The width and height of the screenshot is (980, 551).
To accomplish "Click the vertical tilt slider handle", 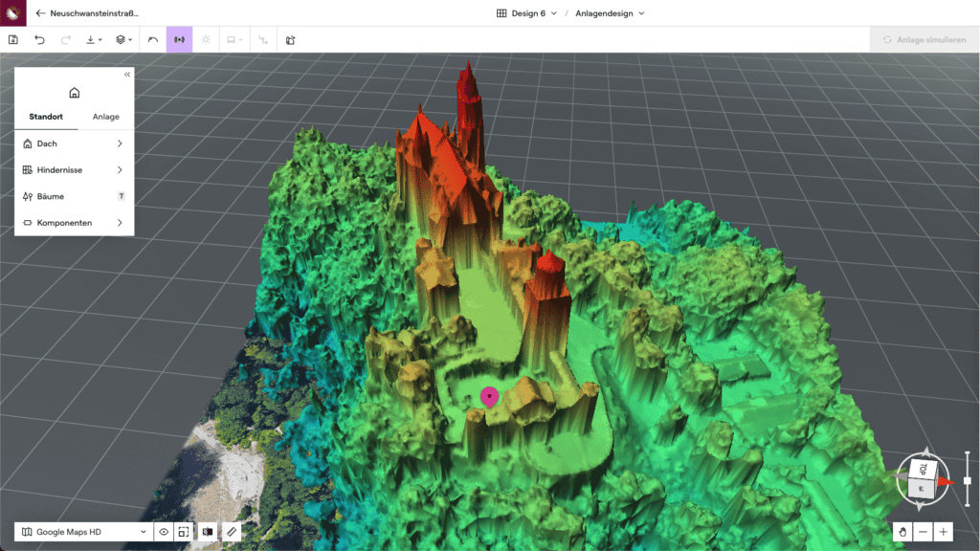I will [968, 480].
